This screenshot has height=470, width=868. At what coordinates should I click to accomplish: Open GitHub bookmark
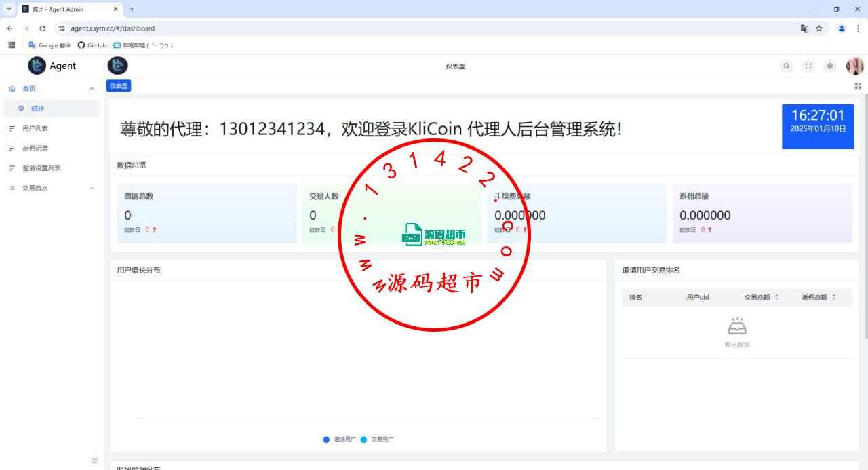tap(92, 45)
